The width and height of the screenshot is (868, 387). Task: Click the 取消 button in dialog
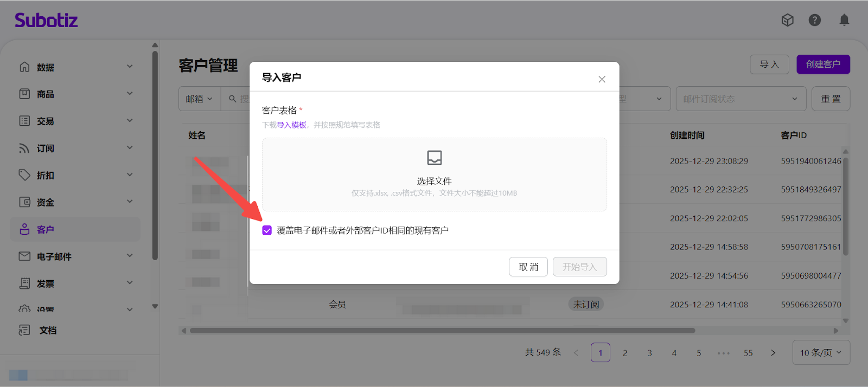tap(528, 267)
